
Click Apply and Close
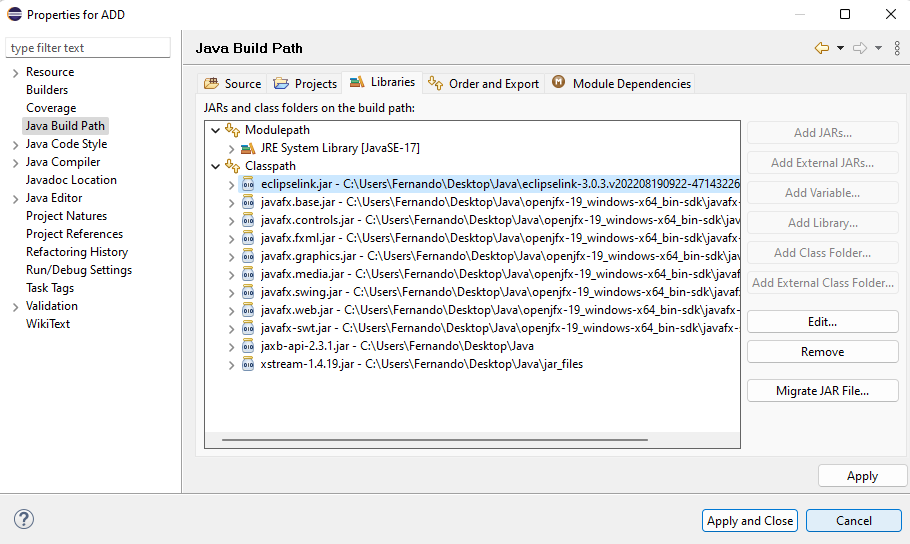(x=750, y=521)
